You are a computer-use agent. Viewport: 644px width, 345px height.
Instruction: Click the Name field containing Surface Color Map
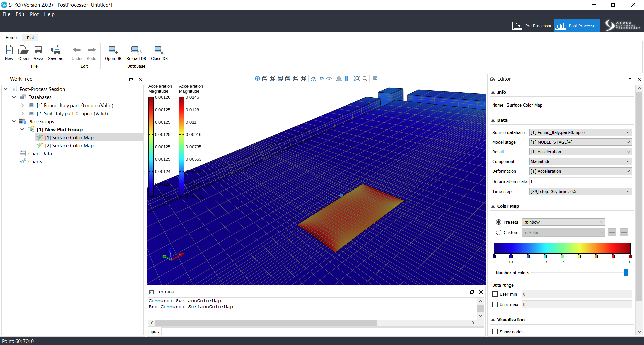[x=569, y=105]
